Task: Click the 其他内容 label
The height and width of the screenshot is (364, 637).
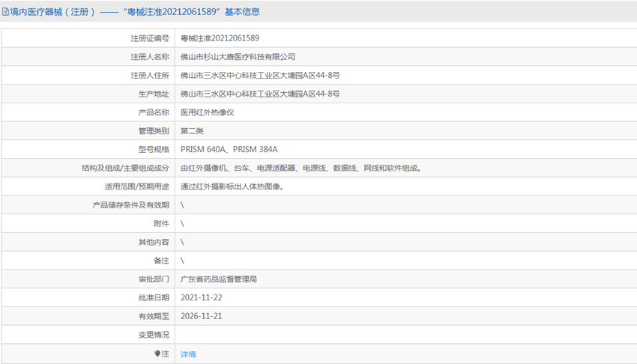Action: tap(154, 242)
